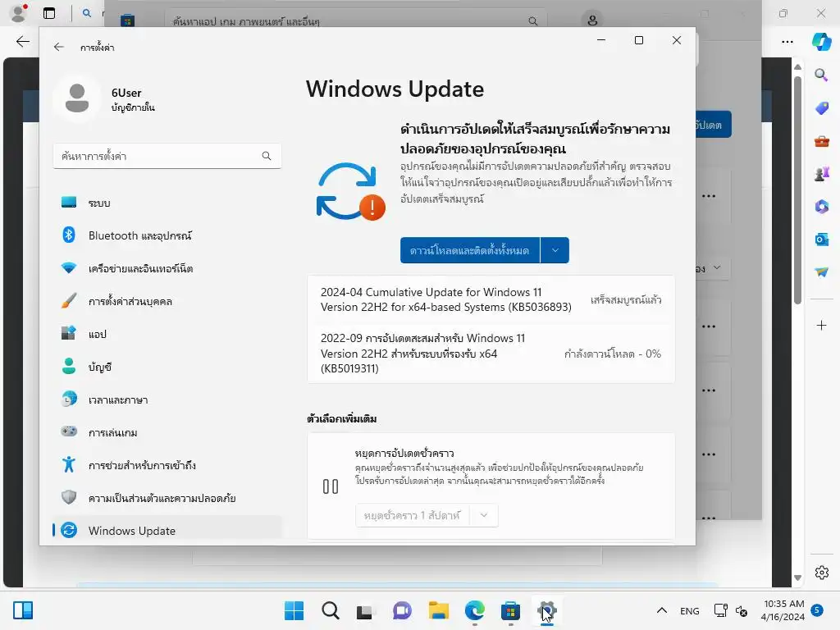Open เครือข่ายและอินเทอร์เน็ต settings
Viewport: 840px width, 630px height.
click(167, 268)
